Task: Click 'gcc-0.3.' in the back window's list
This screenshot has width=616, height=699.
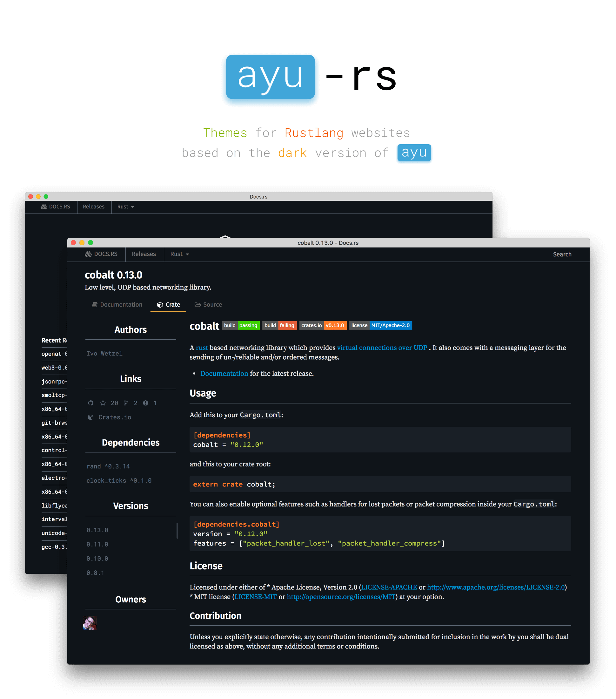Action: point(54,547)
